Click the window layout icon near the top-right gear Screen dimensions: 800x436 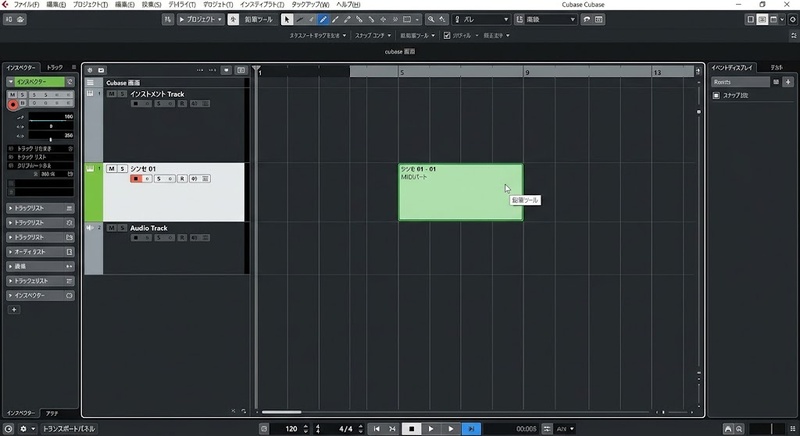click(773, 19)
